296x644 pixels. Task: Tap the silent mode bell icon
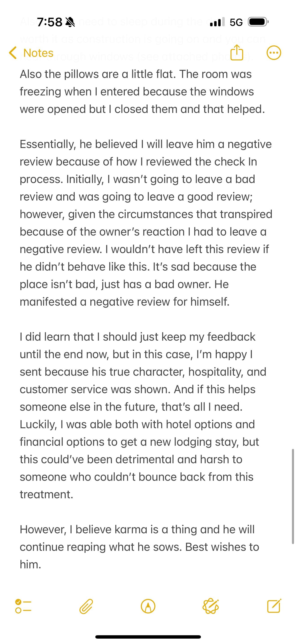pyautogui.click(x=70, y=22)
